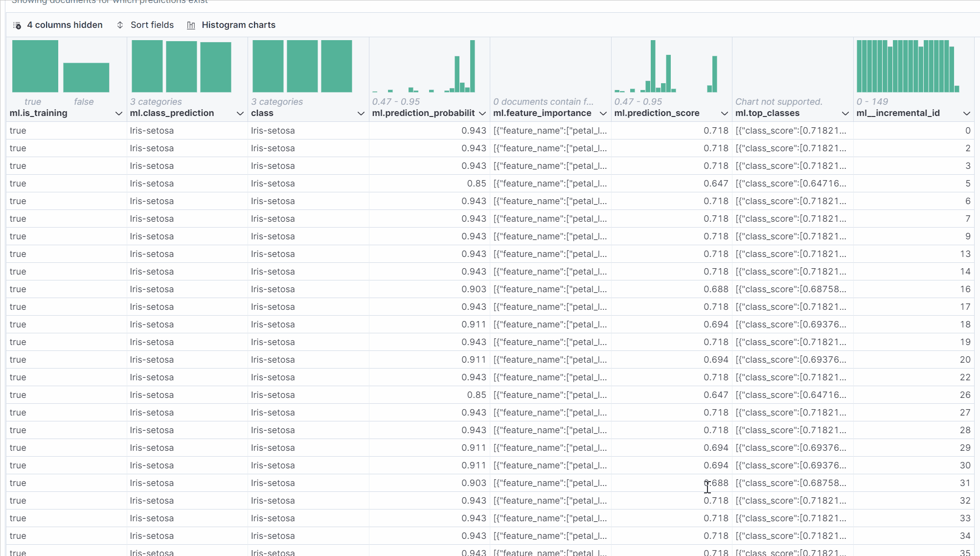This screenshot has height=556, width=980.
Task: Click feature_importance cell in first row
Action: pyautogui.click(x=549, y=131)
